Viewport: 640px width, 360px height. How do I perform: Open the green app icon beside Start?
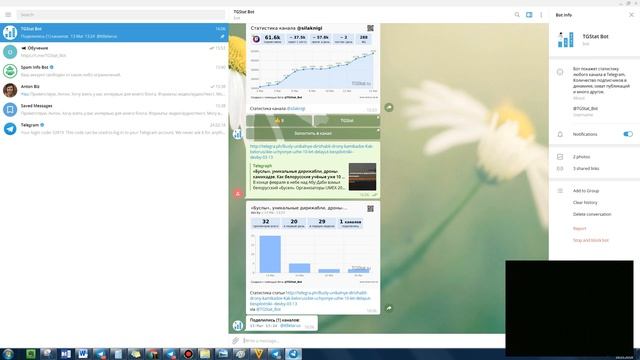(x=31, y=354)
